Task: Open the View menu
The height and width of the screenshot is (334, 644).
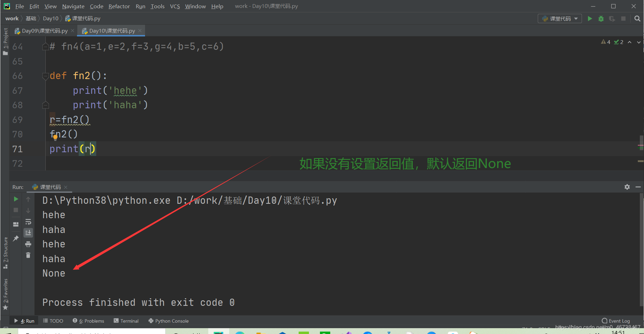Action: point(51,6)
